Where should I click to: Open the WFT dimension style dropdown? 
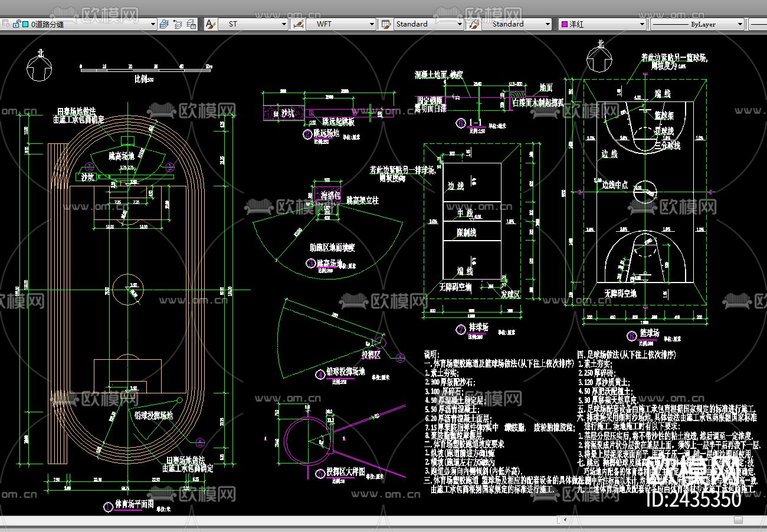[x=372, y=24]
